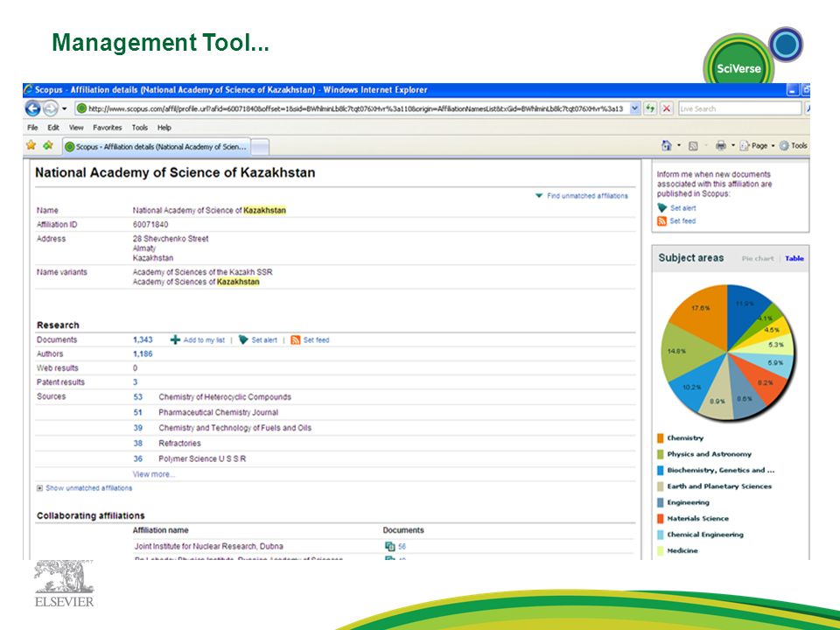Click the Authors count 1,186
Image resolution: width=840 pixels, height=630 pixels.
click(143, 353)
